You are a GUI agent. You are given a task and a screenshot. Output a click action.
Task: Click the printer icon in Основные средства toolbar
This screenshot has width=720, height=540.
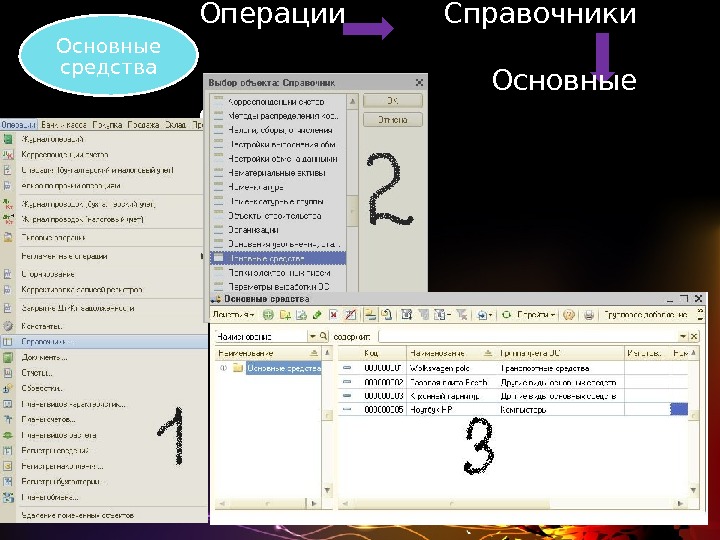(589, 315)
